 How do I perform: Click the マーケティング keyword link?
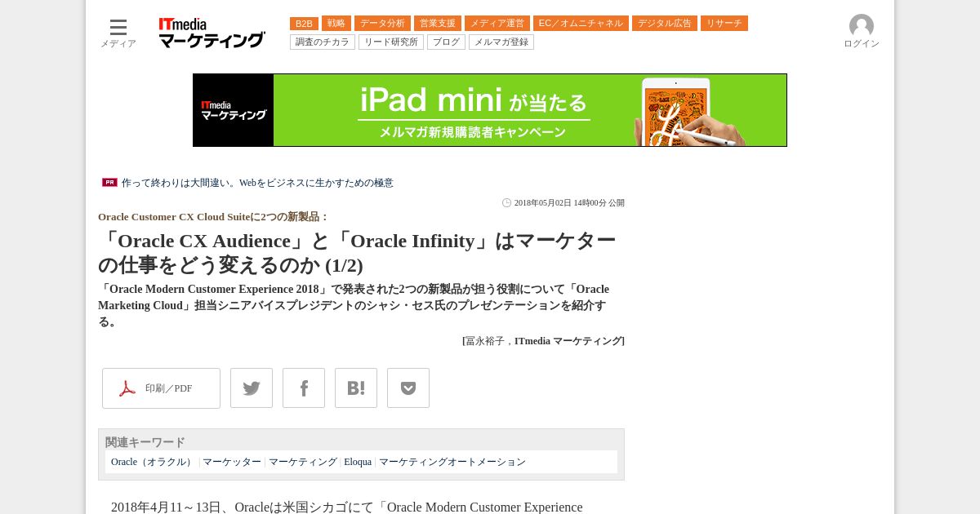coord(303,462)
